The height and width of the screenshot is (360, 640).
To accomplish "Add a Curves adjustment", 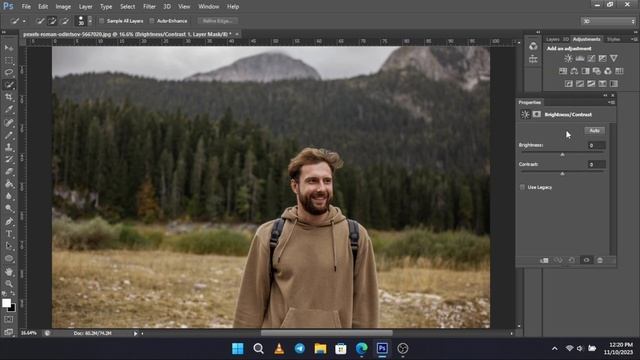I will tap(591, 59).
